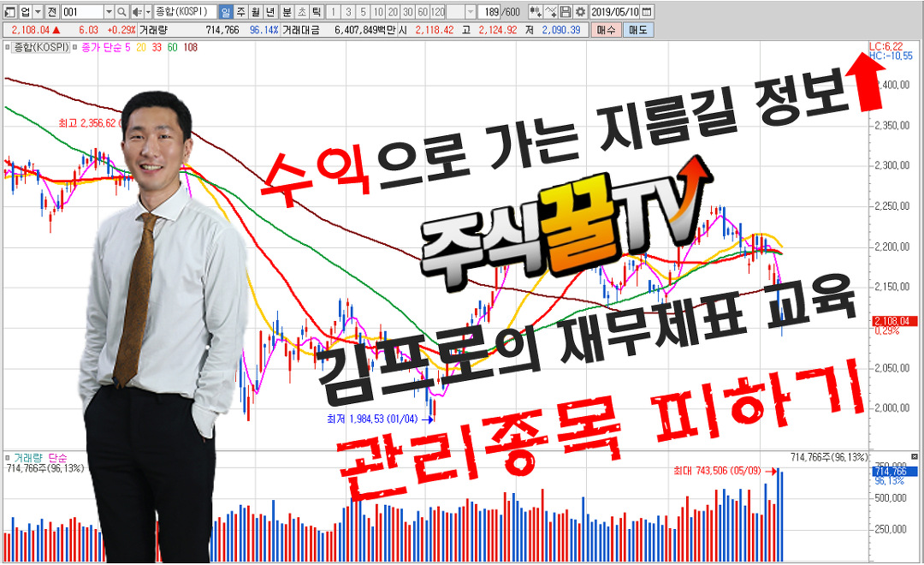This screenshot has height=565, width=924.
Task: Select the 초 second chart period
Action: 301,12
